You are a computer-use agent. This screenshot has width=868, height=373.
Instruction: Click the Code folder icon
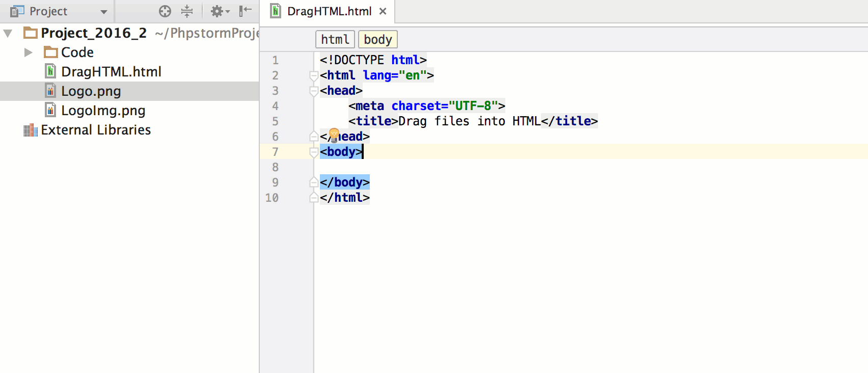(x=50, y=52)
